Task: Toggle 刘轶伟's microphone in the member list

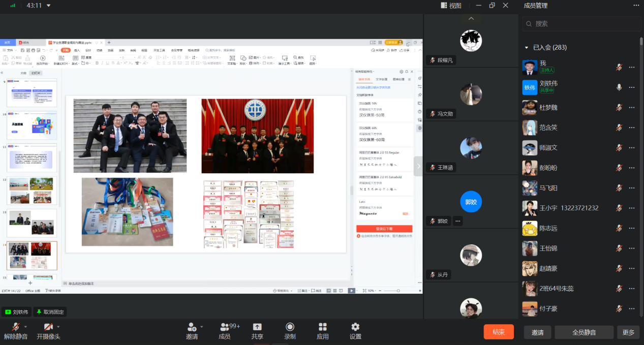Action: point(619,87)
